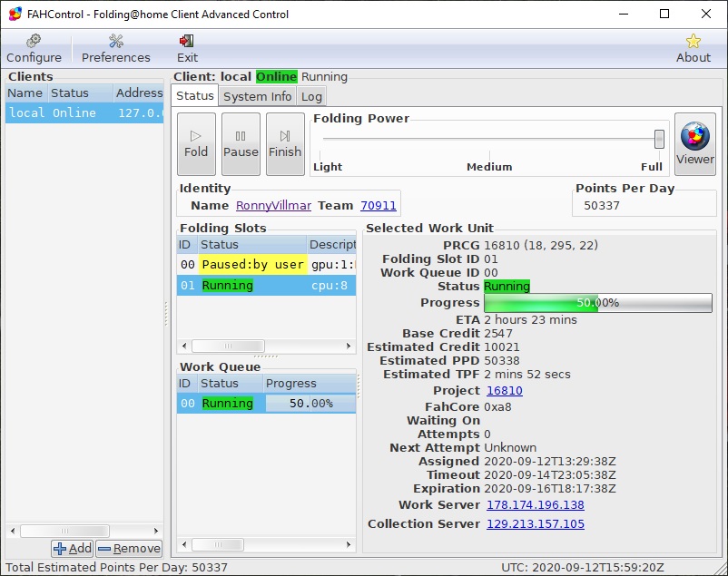The height and width of the screenshot is (576, 728).
Task: Switch to the Status tab
Action: tap(194, 95)
